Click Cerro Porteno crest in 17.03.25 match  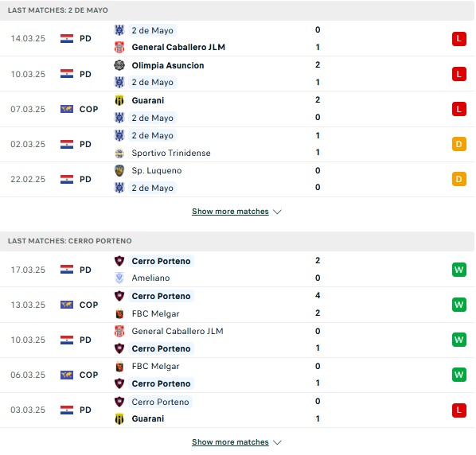click(x=119, y=261)
